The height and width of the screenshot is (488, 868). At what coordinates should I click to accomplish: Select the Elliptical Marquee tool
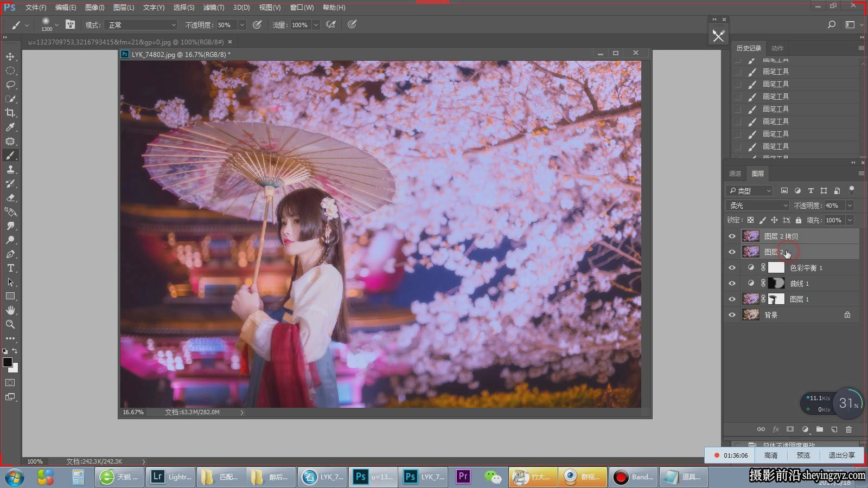click(10, 70)
